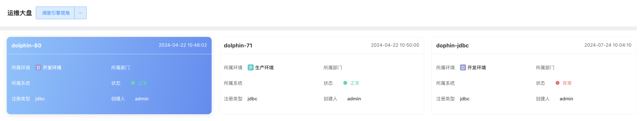This screenshot has height=121, width=644.
Task: Click 开发环境 label on dophin-jdbc card
Action: click(476, 68)
